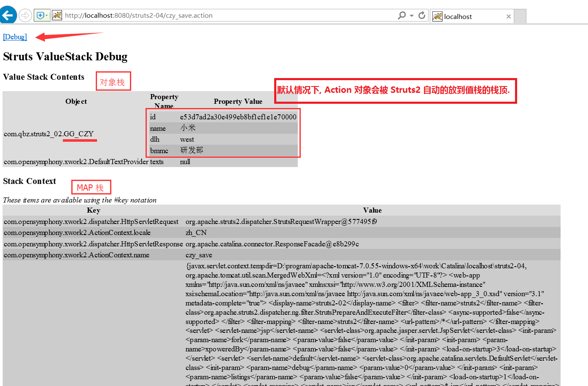The image size is (588, 386).
Task: Click the search magnifier in address bar
Action: coord(402,15)
